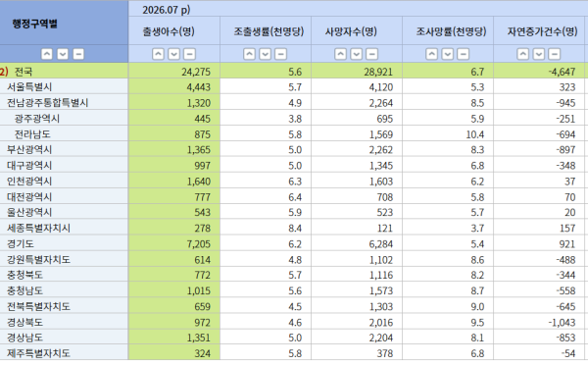Sort 조출생률(천명당) column ascending arrow
This screenshot has width=588, height=365.
(249, 54)
